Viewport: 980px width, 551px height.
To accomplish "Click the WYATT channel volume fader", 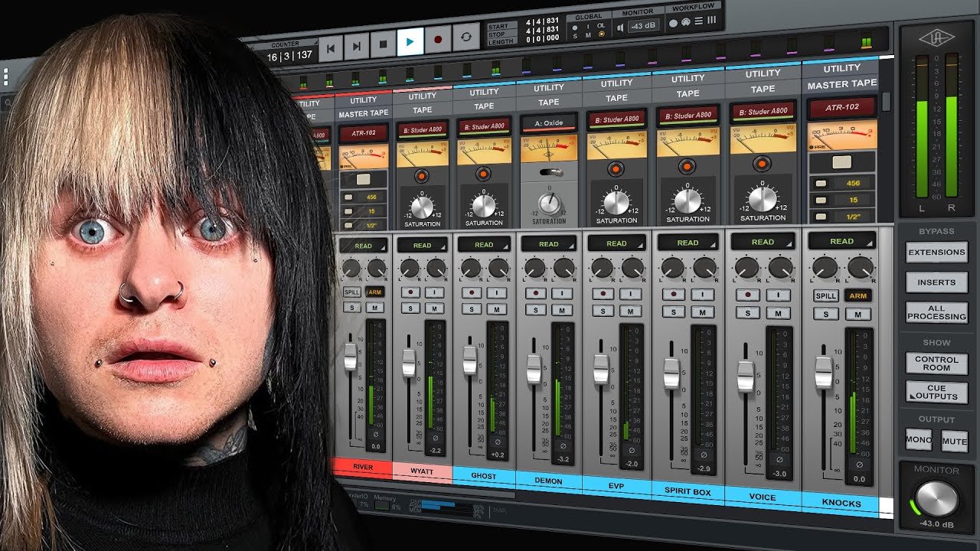I will click(x=409, y=362).
